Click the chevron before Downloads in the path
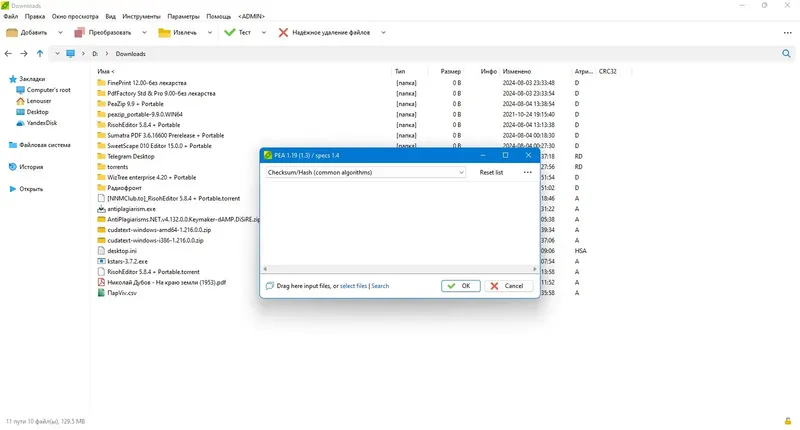 (107, 54)
